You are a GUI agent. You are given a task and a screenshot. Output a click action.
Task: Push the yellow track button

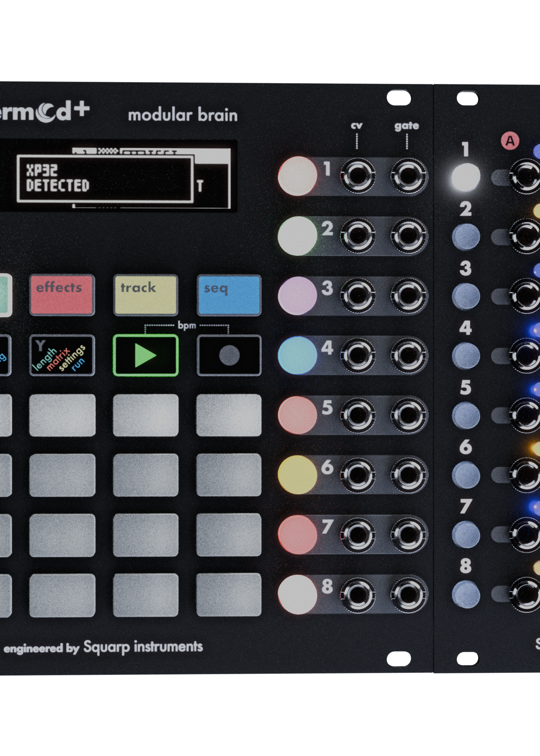tap(146, 295)
